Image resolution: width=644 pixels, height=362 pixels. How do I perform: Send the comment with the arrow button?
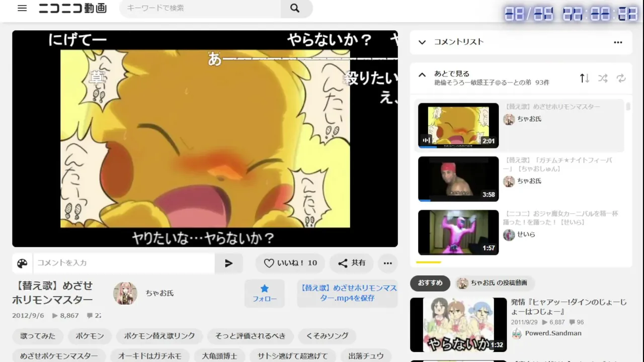tap(229, 263)
